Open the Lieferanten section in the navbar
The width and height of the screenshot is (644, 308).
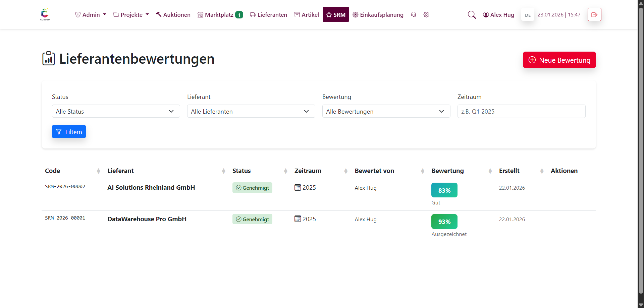click(x=268, y=14)
